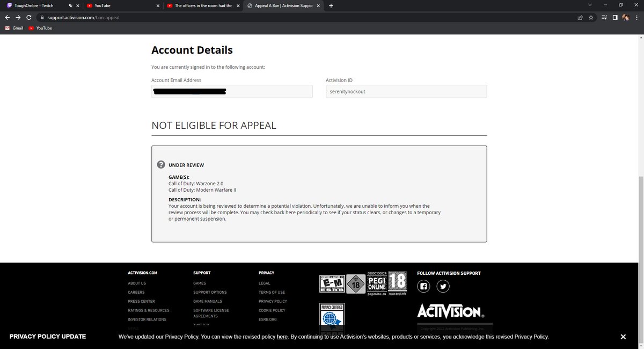Open the Press Center footer link
This screenshot has height=349, width=644.
pos(142,301)
